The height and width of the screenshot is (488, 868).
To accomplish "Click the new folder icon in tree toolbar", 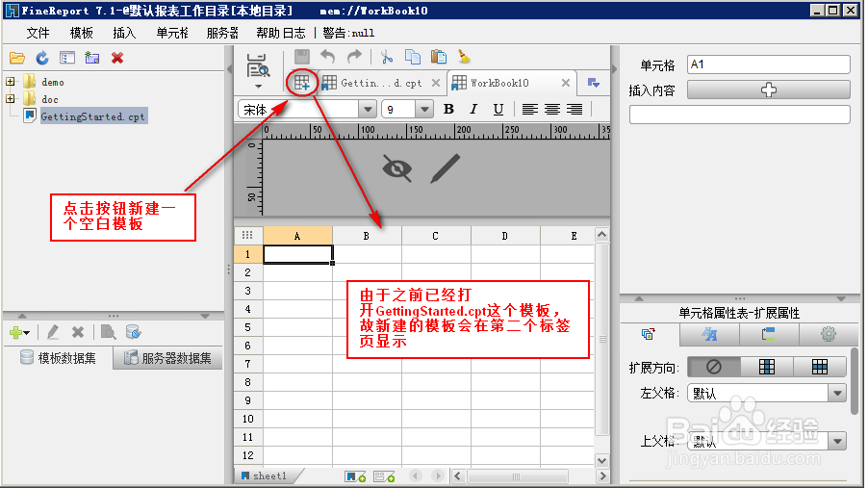I will click(91, 58).
